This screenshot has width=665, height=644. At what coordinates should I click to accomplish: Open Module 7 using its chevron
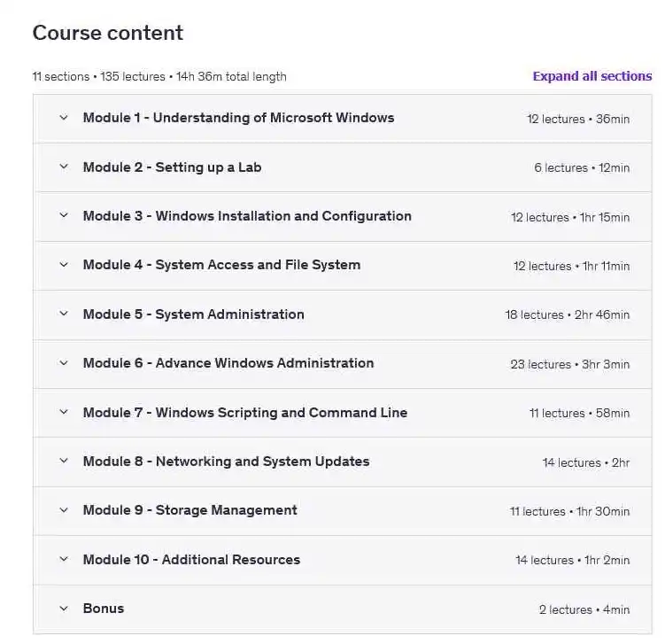click(64, 413)
